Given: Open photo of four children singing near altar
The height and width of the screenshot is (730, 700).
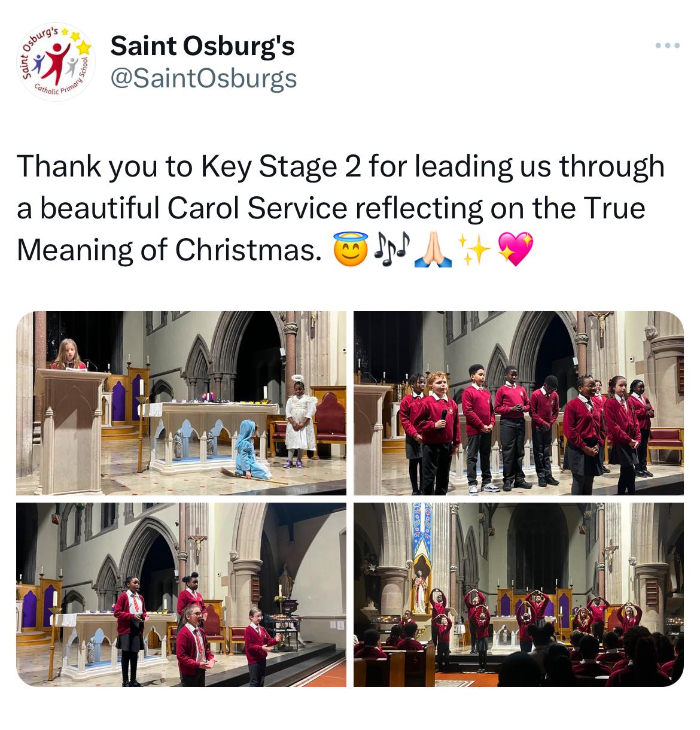Looking at the screenshot, I should point(181,594).
